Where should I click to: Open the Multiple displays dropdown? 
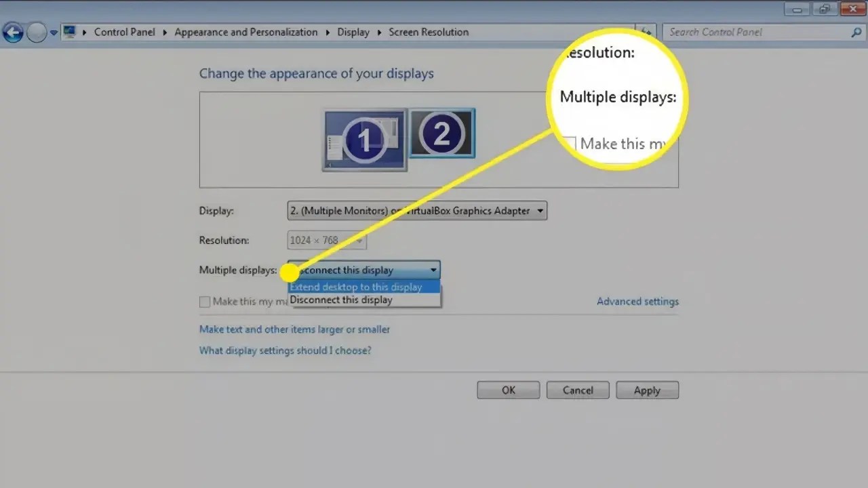[x=433, y=270]
